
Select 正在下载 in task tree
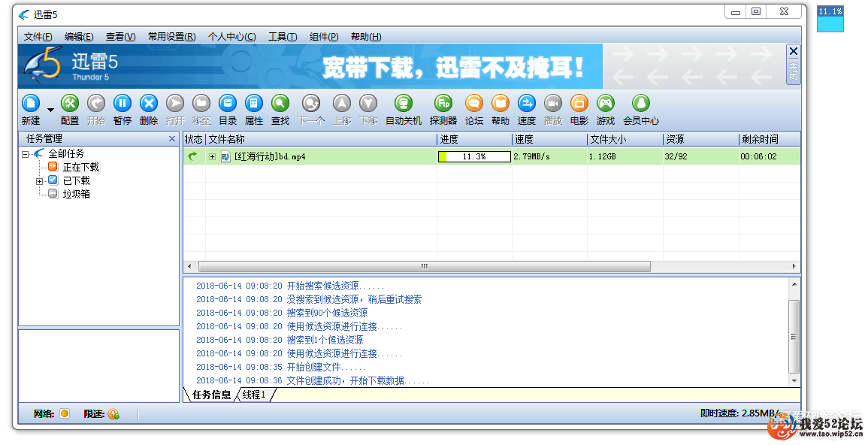click(81, 167)
